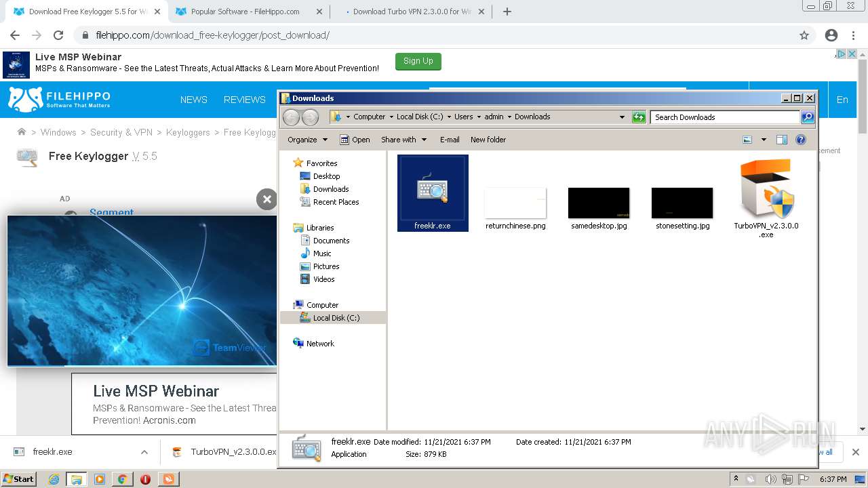Screen dimensions: 868x488
Task: Select the freeklr.exe file icon
Action: pos(433,189)
